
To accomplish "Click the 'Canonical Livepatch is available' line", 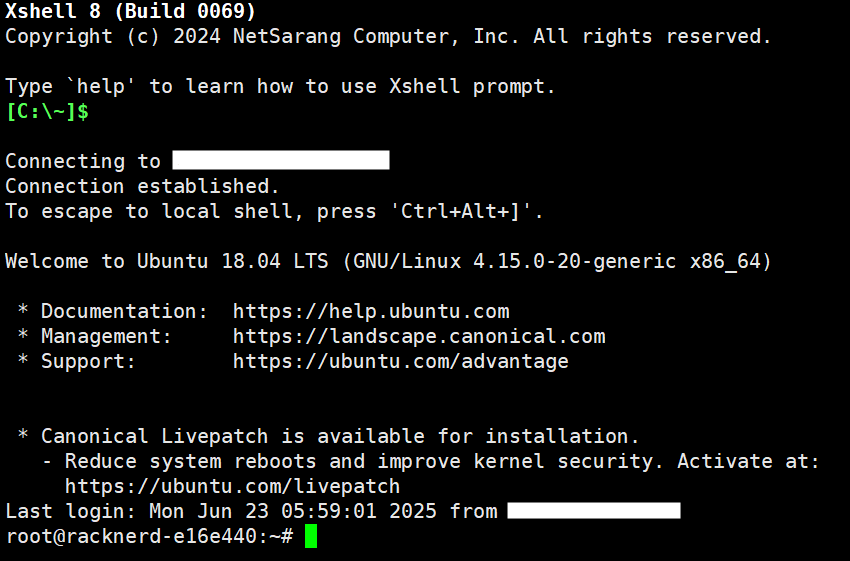I will point(340,436).
